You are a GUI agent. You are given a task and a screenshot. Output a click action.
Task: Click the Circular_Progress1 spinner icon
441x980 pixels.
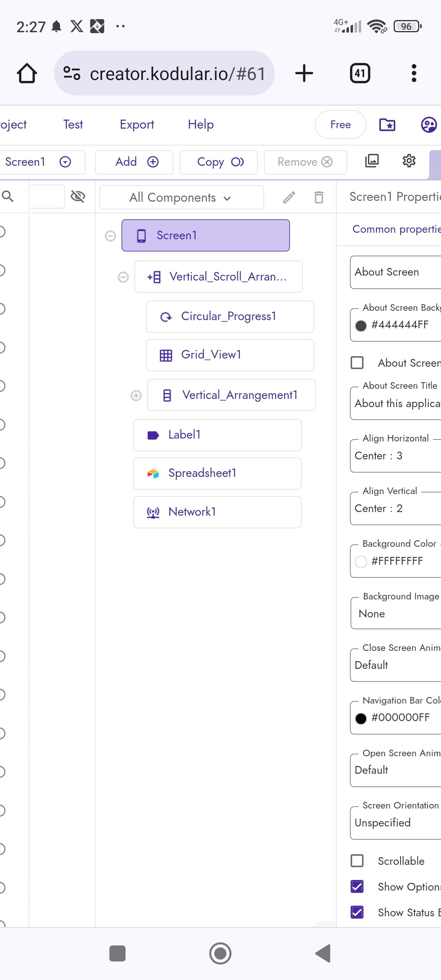click(166, 317)
